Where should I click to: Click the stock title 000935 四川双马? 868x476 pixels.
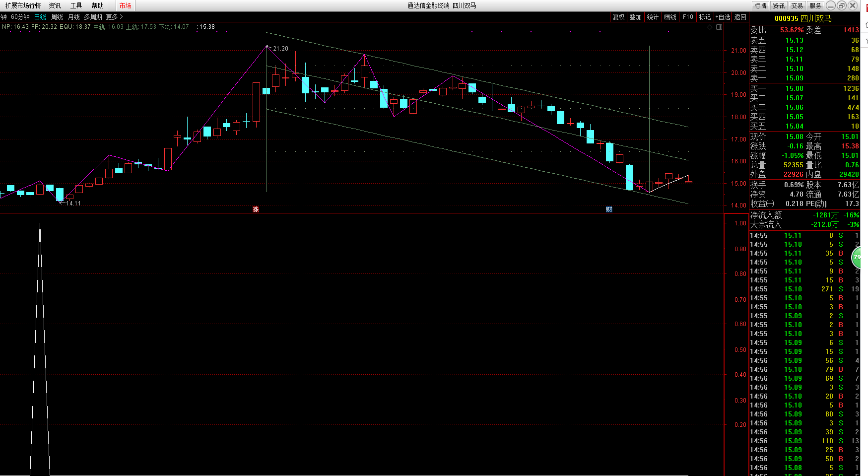point(803,18)
